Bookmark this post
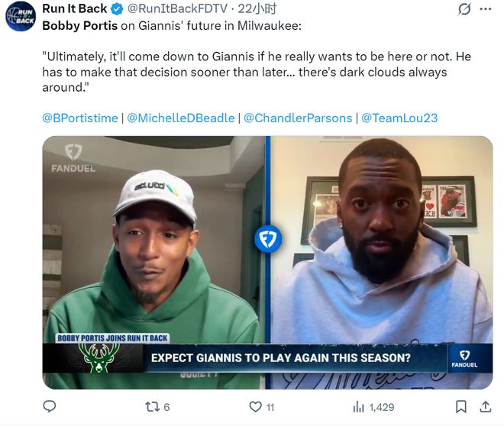504x427 pixels. click(x=461, y=407)
